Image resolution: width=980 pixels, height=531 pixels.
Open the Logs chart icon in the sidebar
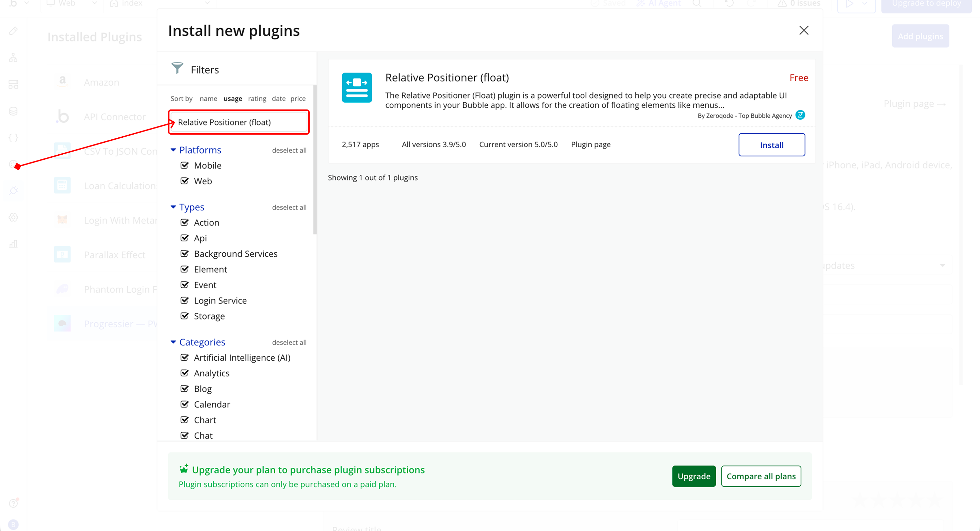(x=13, y=244)
